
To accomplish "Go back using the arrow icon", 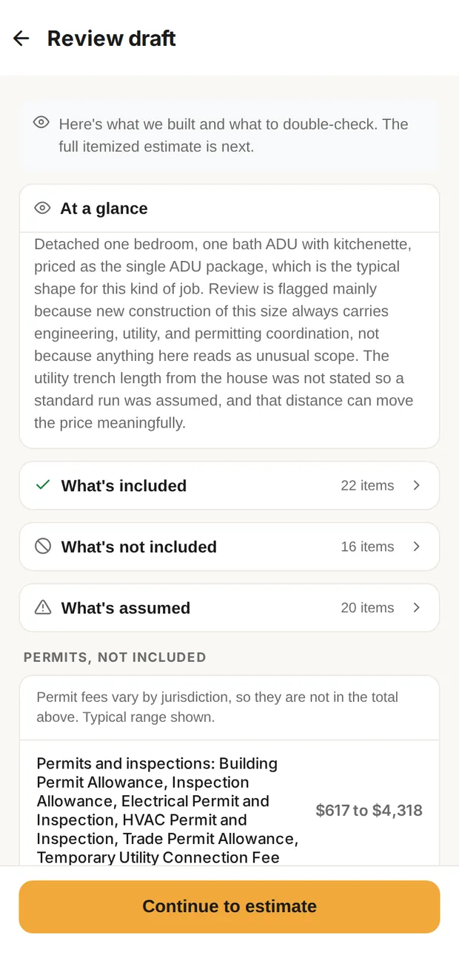I will coord(21,38).
